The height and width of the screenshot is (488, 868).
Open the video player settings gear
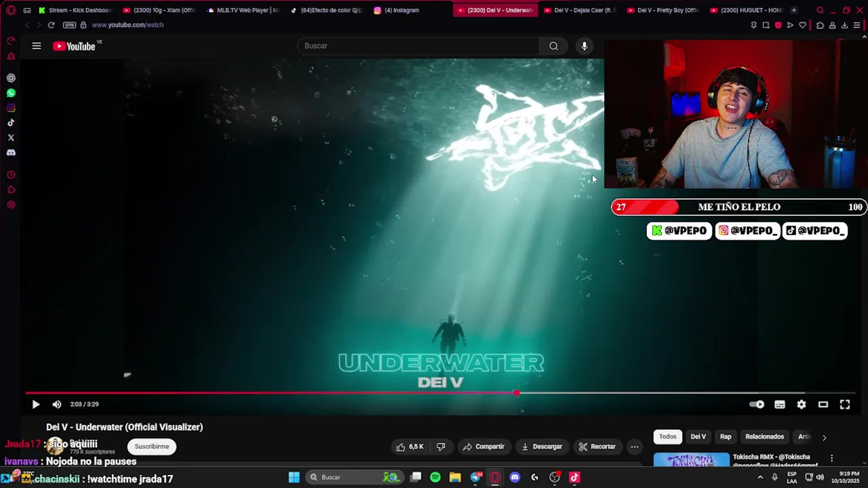[802, 405]
